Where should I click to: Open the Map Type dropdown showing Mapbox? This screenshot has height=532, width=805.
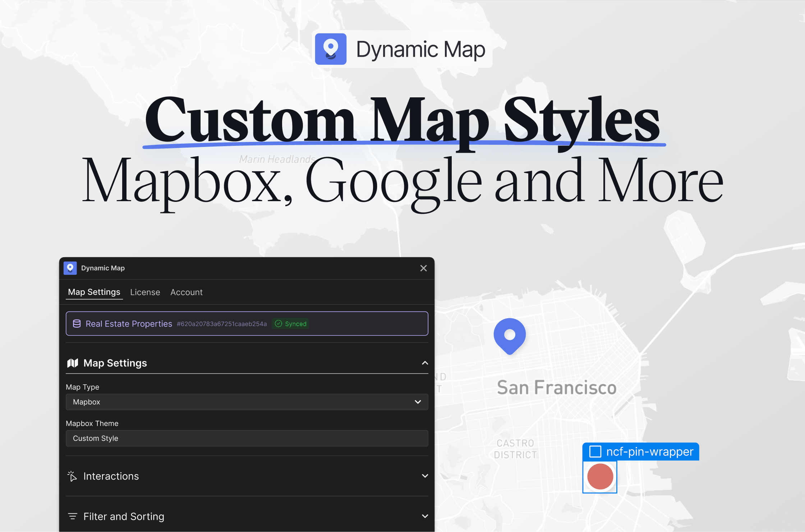pyautogui.click(x=247, y=402)
